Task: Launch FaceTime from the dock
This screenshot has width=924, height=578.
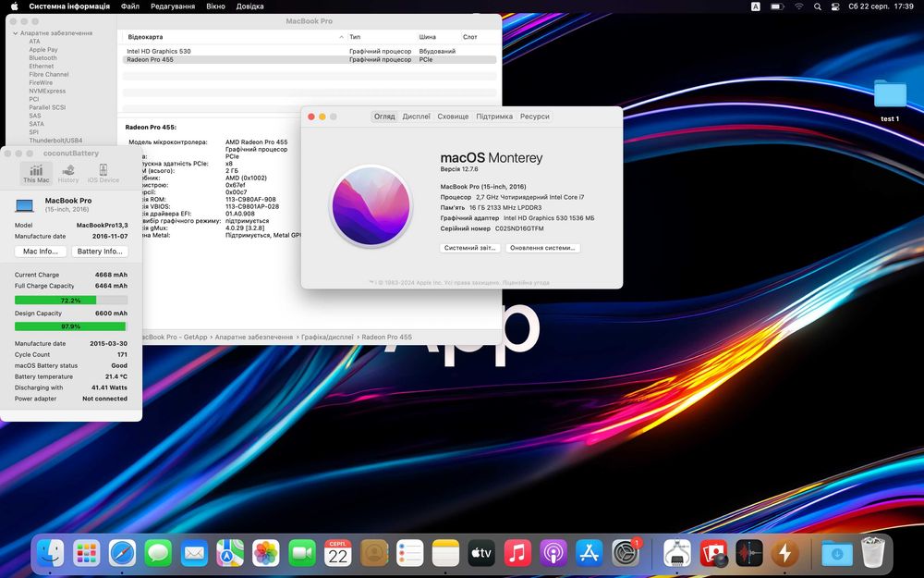Action: point(302,553)
